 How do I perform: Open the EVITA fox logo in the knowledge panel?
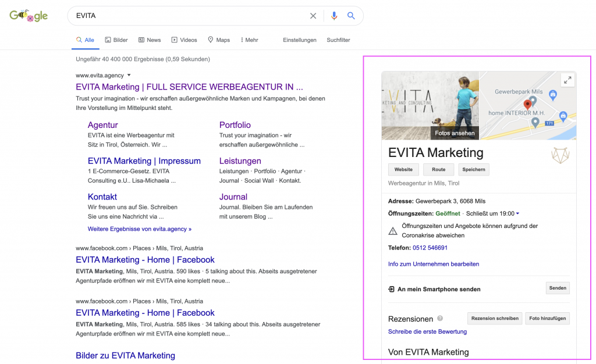[x=560, y=155]
